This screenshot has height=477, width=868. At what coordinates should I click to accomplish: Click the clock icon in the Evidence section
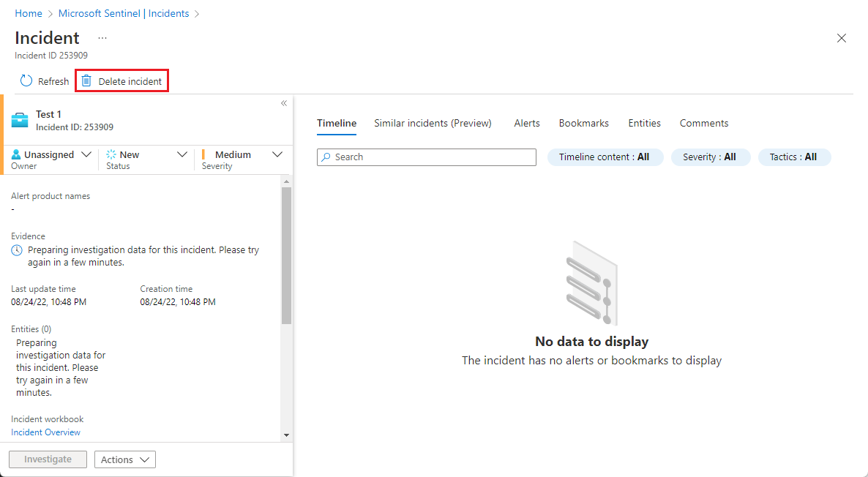16,249
